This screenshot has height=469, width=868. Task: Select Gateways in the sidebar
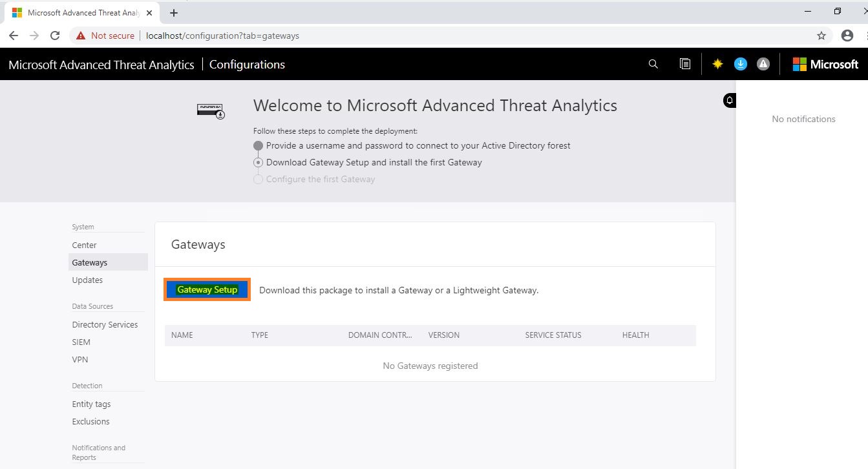(108, 262)
